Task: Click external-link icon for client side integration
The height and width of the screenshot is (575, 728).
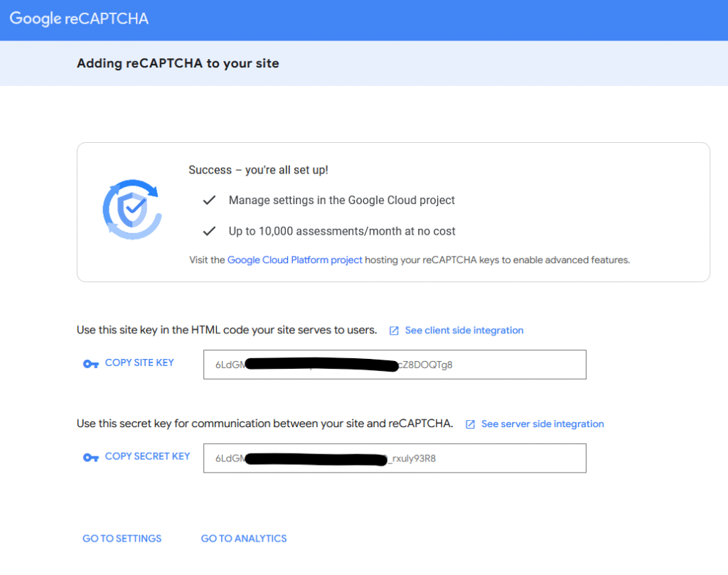Action: point(394,331)
